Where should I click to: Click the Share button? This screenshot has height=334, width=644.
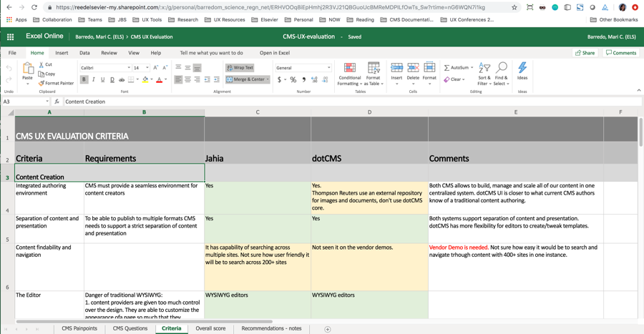585,53
